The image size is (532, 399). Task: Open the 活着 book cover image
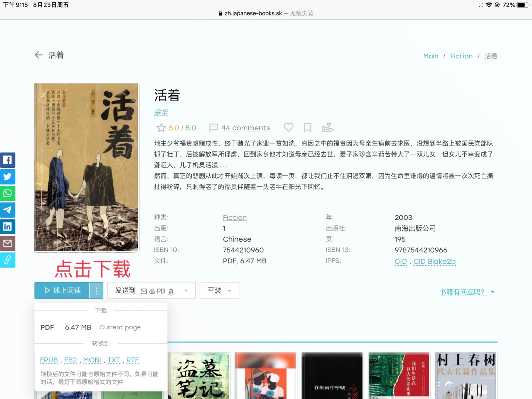86,167
